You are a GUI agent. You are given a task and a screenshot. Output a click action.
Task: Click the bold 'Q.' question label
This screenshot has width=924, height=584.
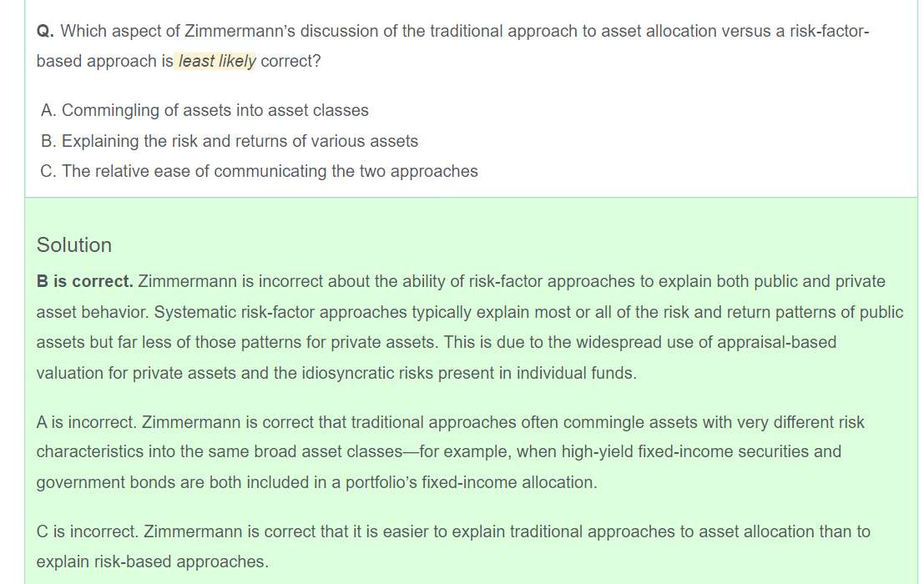click(45, 32)
